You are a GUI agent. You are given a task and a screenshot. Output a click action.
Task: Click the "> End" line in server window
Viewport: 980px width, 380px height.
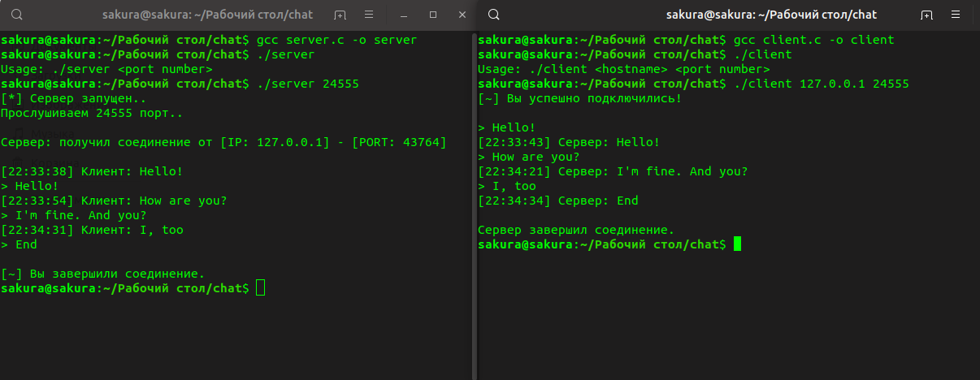point(19,244)
